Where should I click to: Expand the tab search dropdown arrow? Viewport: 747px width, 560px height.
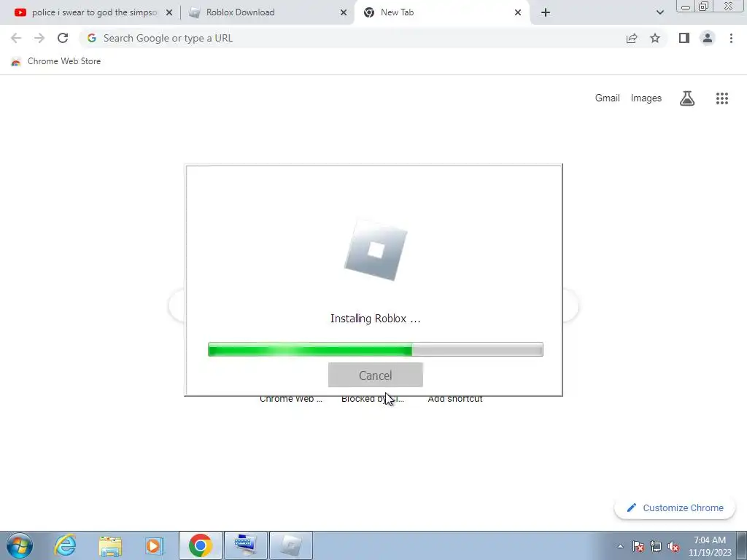click(x=659, y=13)
